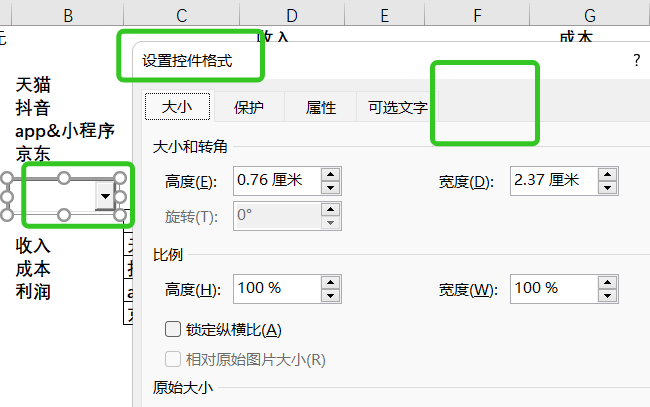This screenshot has height=407, width=650.
Task: Decrease width 2.37 厘米 with down arrow
Action: 606,187
